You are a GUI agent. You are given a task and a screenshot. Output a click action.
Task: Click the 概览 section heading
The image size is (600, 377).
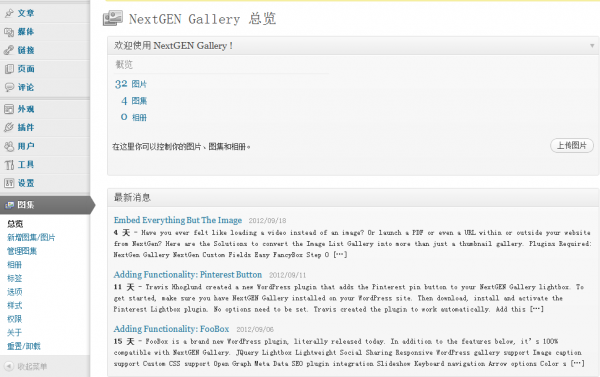tap(124, 64)
